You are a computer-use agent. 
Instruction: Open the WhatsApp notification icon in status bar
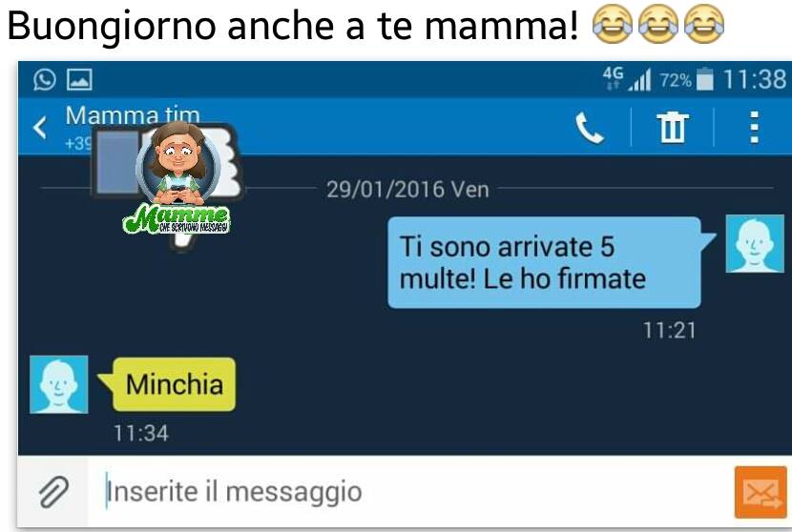(45, 80)
